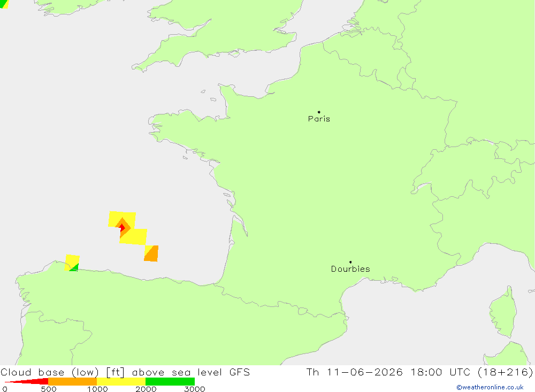Click the orange 500-1000 legend swatch
This screenshot has height=392, width=535.
[x=72, y=381]
